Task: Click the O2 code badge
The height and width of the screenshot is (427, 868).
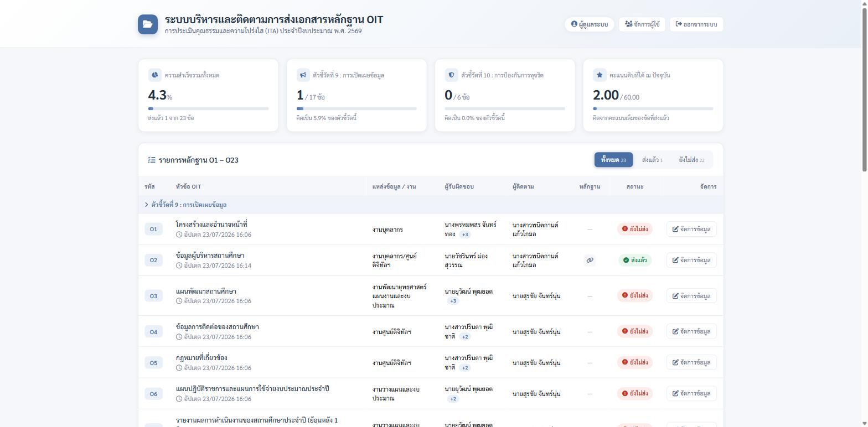Action: click(153, 260)
